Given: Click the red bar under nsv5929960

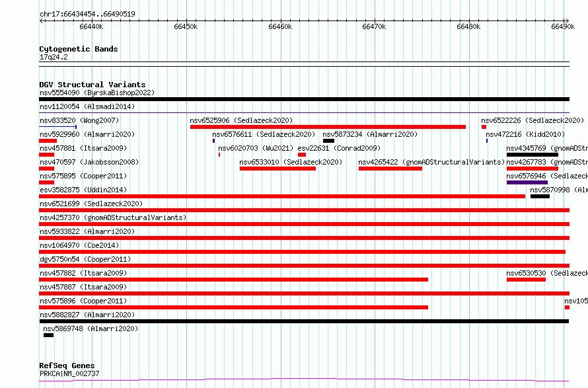Looking at the screenshot, I should pos(48,141).
